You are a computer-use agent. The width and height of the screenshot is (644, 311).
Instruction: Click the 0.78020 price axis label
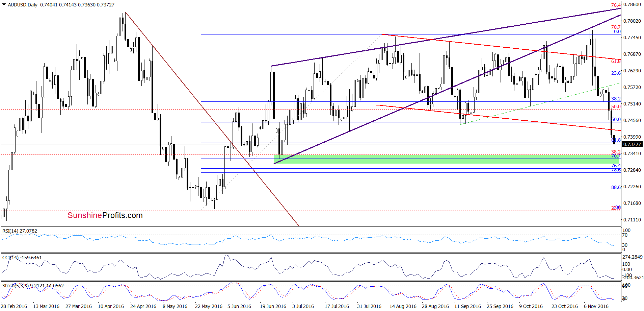click(632, 21)
